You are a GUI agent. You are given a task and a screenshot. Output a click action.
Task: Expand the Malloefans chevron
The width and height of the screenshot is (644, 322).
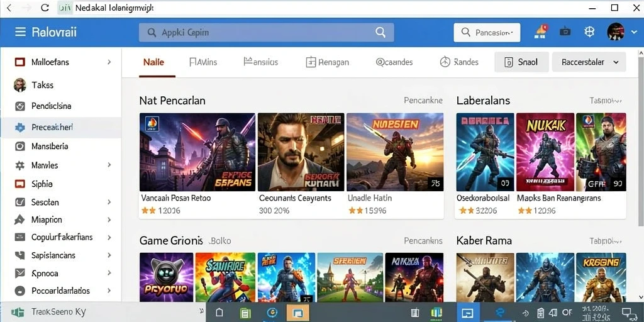point(109,62)
